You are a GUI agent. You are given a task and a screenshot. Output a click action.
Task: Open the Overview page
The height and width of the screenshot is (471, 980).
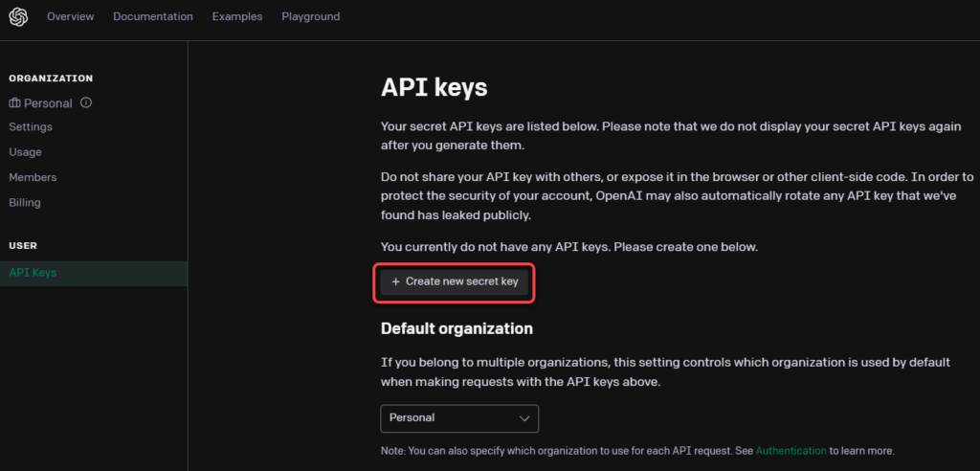(x=71, y=17)
